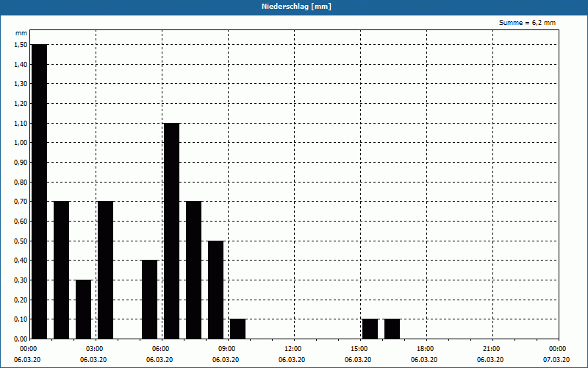Select the 1,20 y-axis label
The image size is (588, 368).
[x=21, y=104]
